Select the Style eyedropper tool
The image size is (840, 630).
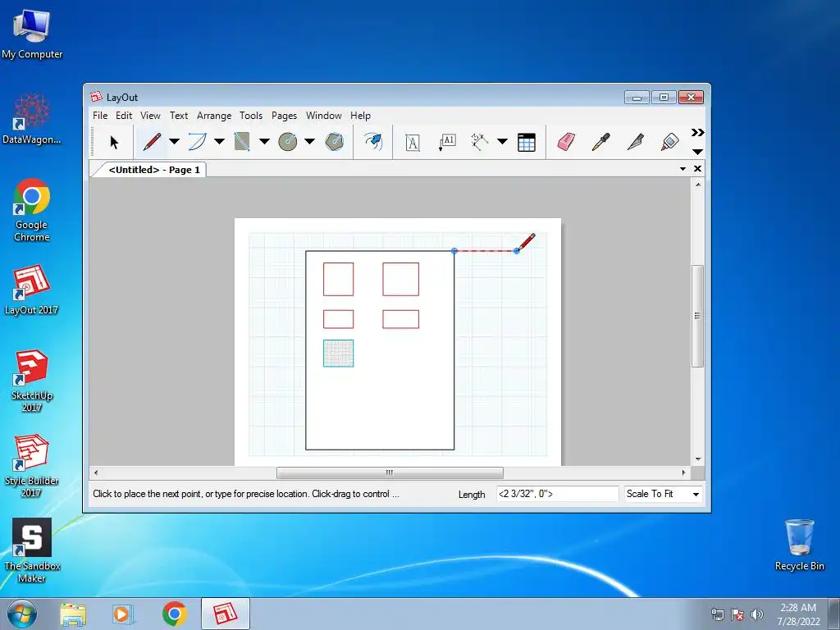pos(601,142)
